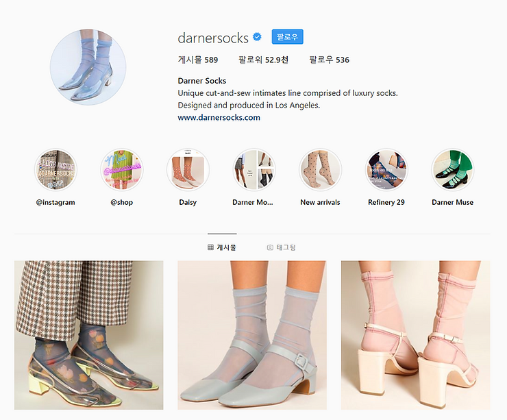Visit the www.darnersocks.com link
The height and width of the screenshot is (420, 507).
(219, 117)
